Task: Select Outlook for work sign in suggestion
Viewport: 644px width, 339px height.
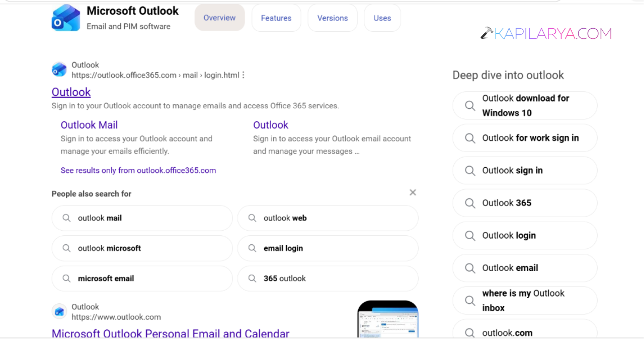Action: [x=525, y=138]
